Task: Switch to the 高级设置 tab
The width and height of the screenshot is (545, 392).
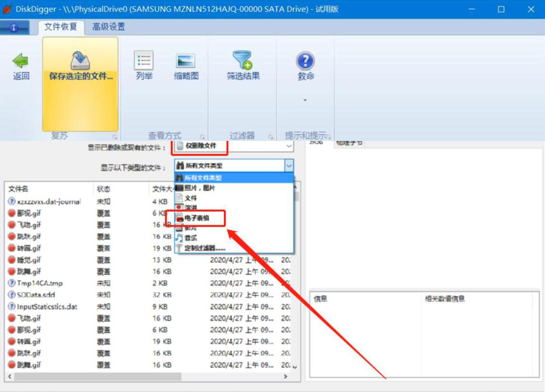Action: click(109, 27)
